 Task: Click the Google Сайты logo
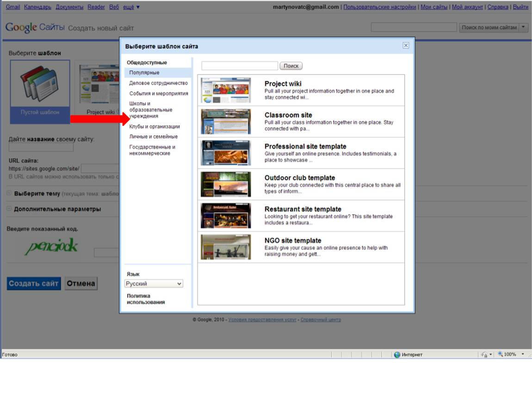(35, 27)
